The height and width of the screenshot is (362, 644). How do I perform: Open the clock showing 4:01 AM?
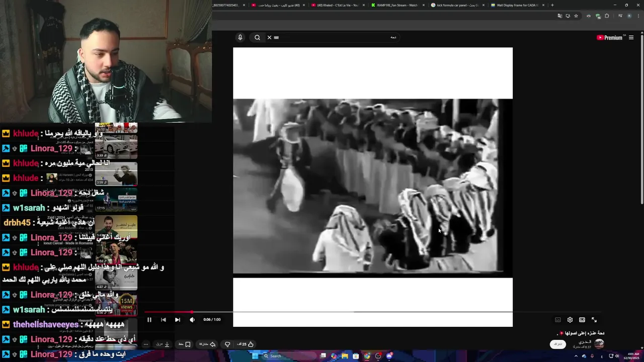click(x=631, y=356)
